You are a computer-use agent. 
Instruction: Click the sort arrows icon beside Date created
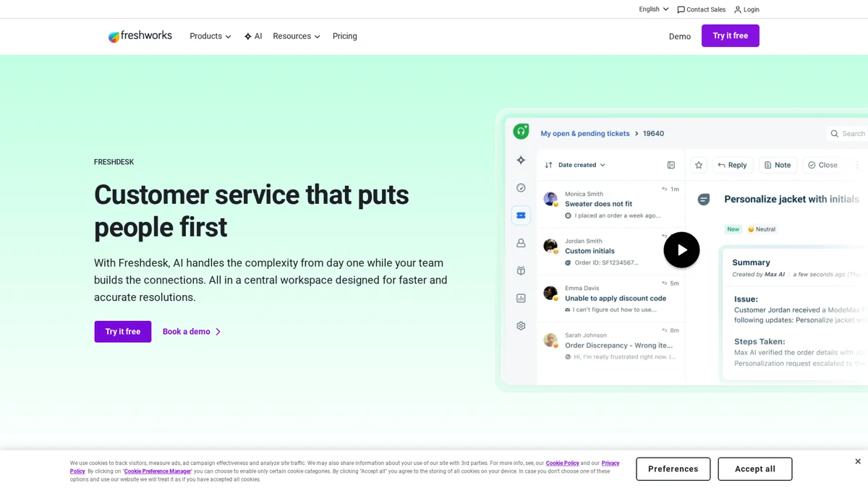(548, 165)
